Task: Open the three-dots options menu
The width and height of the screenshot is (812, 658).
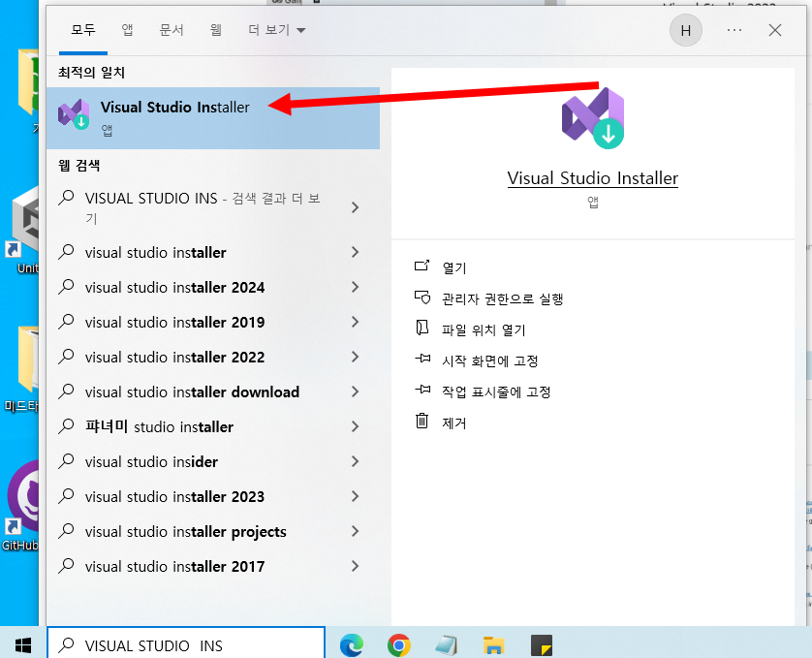Action: tap(734, 31)
